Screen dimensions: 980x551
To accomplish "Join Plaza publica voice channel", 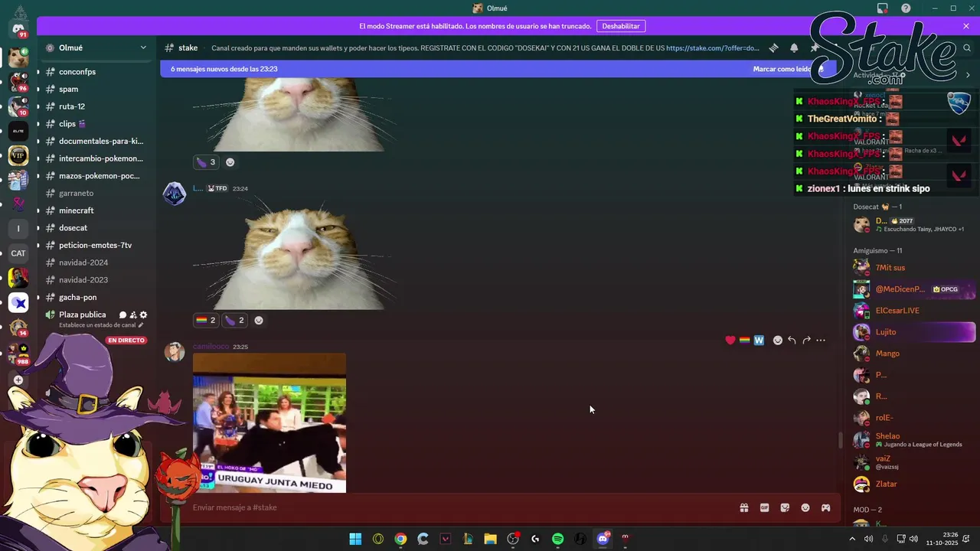I will tap(82, 315).
